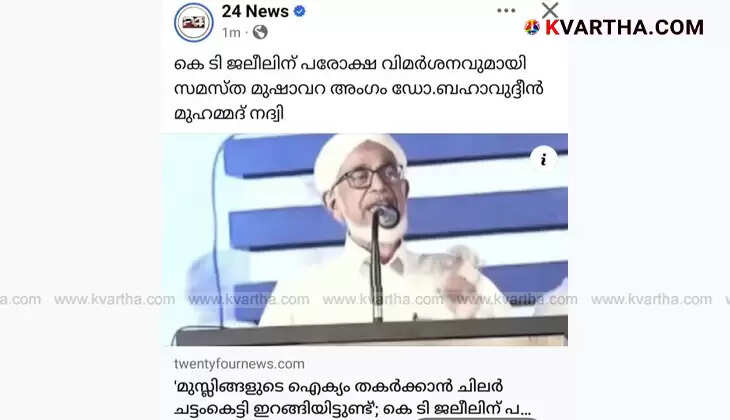This screenshot has height=420, width=730.
Task: Open the Malayalam article headline link
Action: tap(352, 398)
